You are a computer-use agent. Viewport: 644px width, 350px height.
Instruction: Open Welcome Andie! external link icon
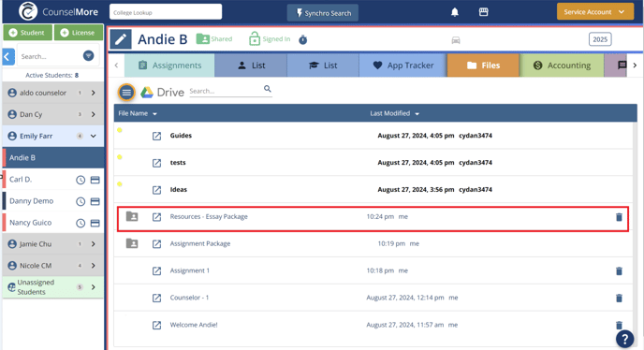click(x=156, y=326)
